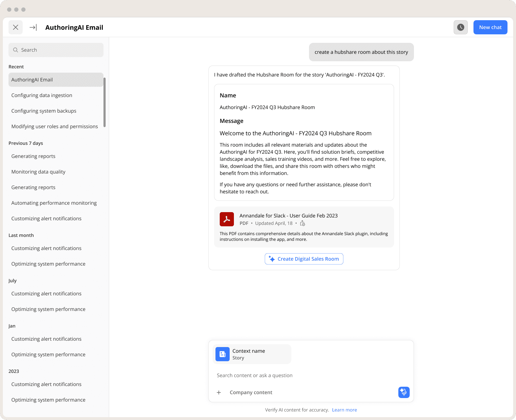516x420 pixels.
Task: Open Customizing alert notifications under 2023
Action: tap(56, 384)
